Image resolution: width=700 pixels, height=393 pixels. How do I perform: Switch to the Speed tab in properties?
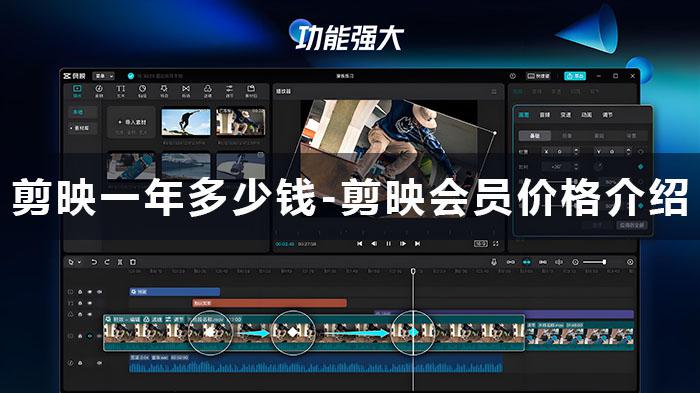[566, 115]
